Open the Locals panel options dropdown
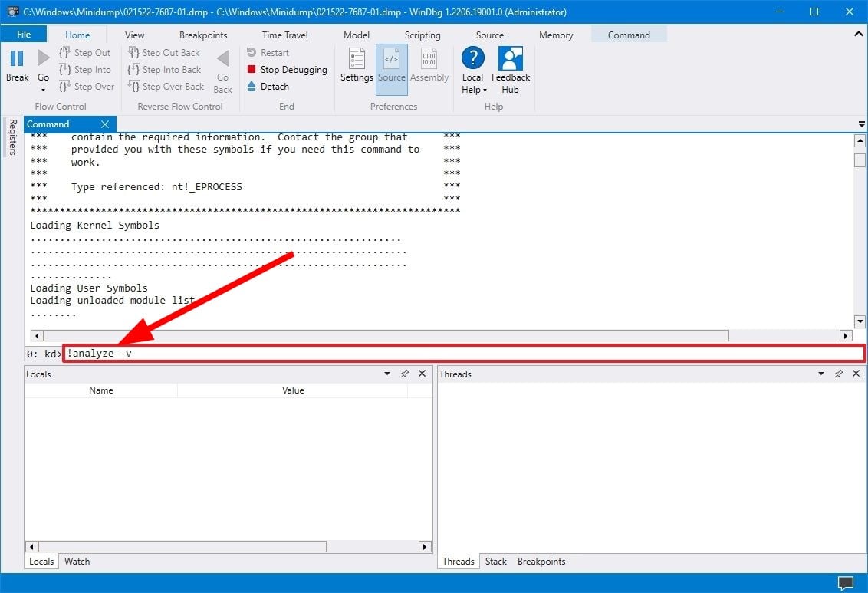The height and width of the screenshot is (593, 868). [387, 374]
